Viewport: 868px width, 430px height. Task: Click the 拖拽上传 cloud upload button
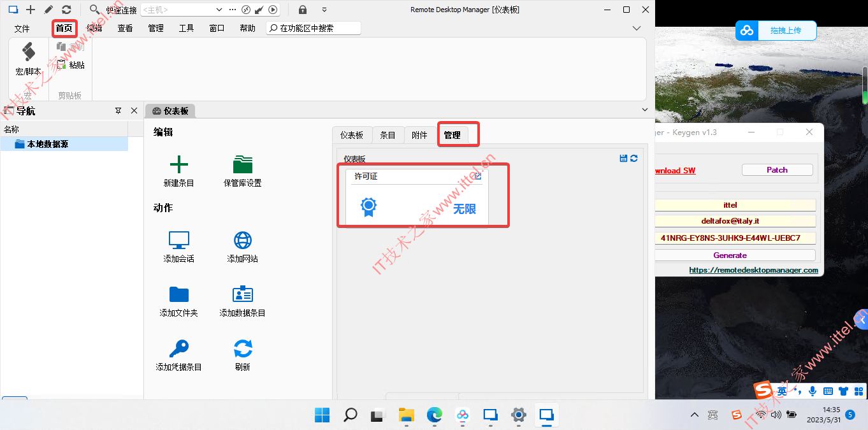[777, 31]
